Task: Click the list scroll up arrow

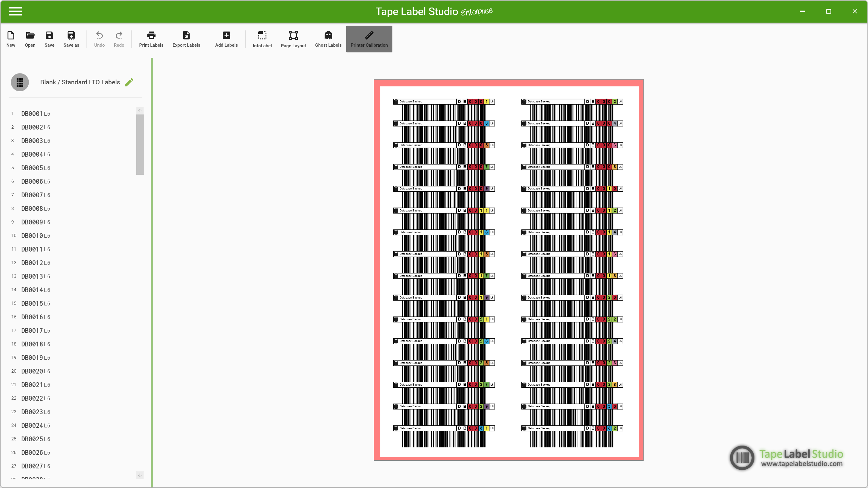Action: [140, 111]
